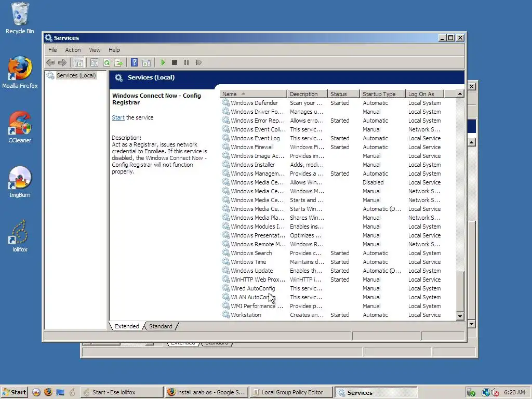Sort by Name column header

pyautogui.click(x=253, y=94)
